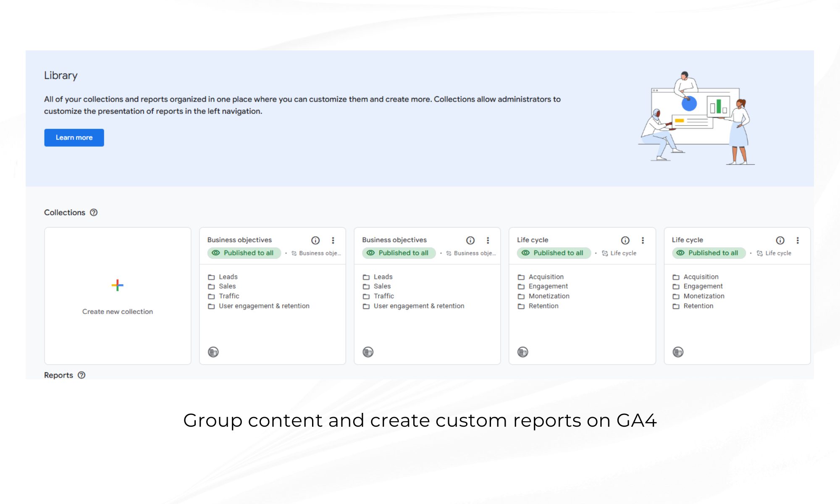Image resolution: width=840 pixels, height=504 pixels.
Task: Open three-dot menu on second Business objectives card
Action: click(x=488, y=240)
